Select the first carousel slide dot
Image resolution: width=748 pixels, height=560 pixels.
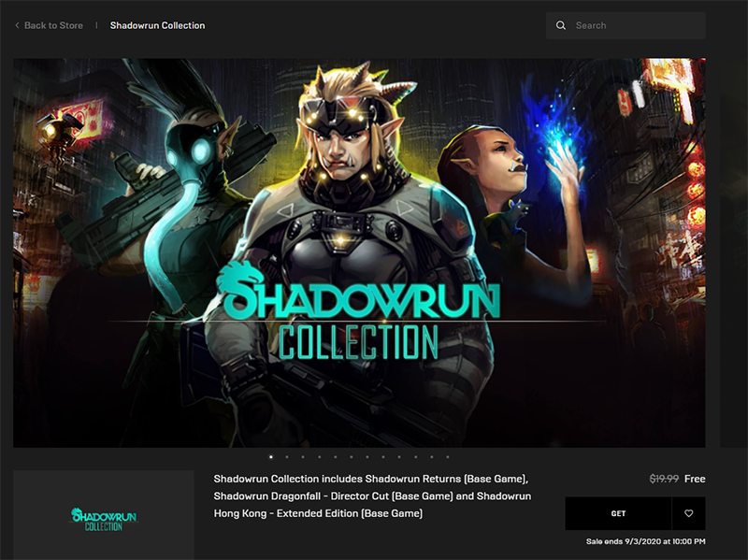pyautogui.click(x=271, y=457)
